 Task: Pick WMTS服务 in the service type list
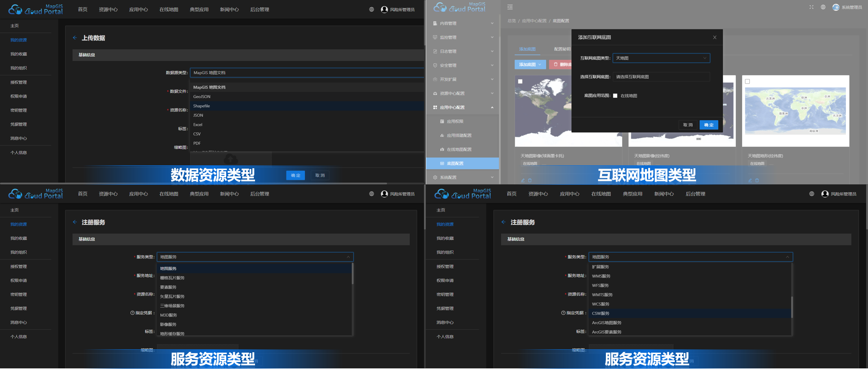[x=690, y=295]
